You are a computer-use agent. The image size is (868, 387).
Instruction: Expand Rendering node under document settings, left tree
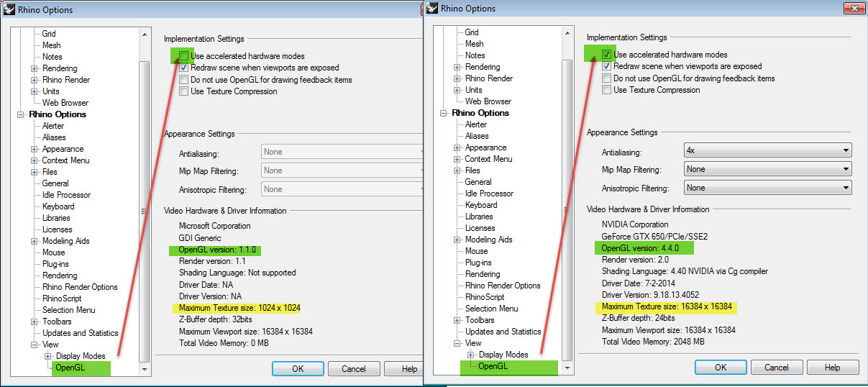35,68
